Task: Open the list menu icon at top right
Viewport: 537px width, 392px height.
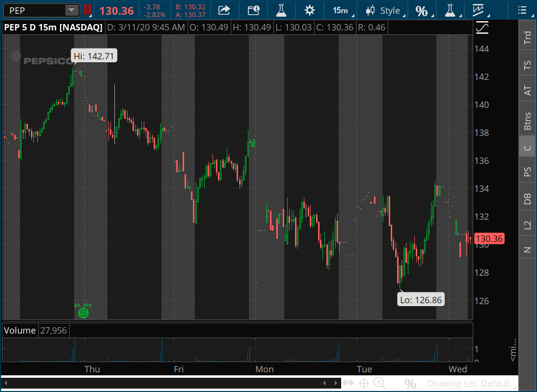Action: click(x=522, y=10)
